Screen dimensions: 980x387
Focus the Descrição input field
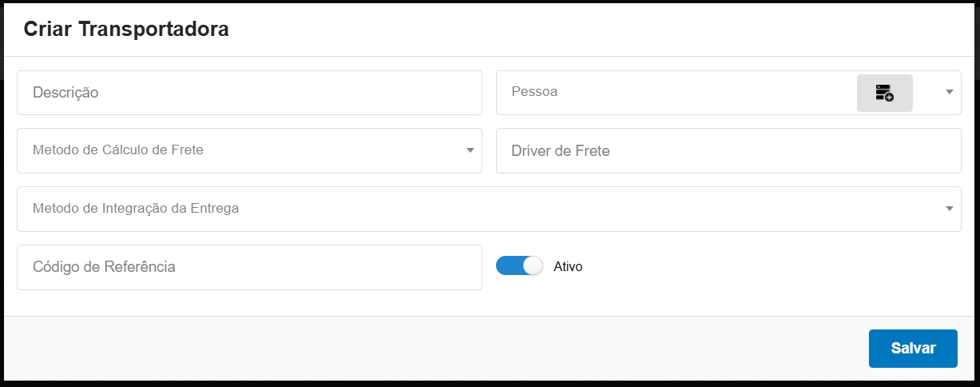[249, 93]
